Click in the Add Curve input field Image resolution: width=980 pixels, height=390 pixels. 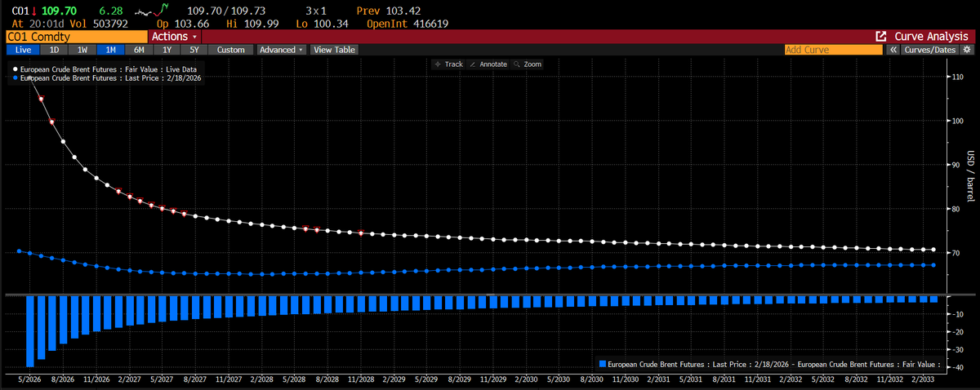point(833,50)
